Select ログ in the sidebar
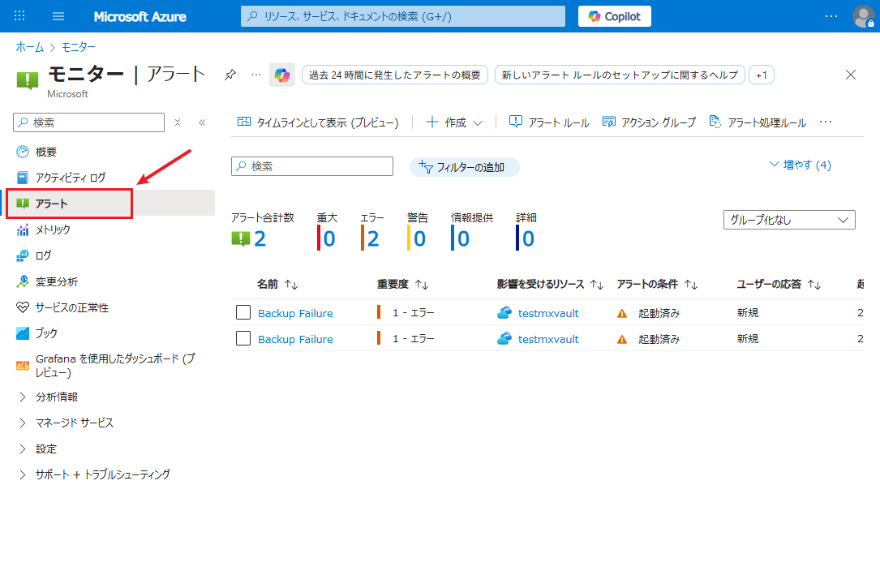 coord(45,255)
